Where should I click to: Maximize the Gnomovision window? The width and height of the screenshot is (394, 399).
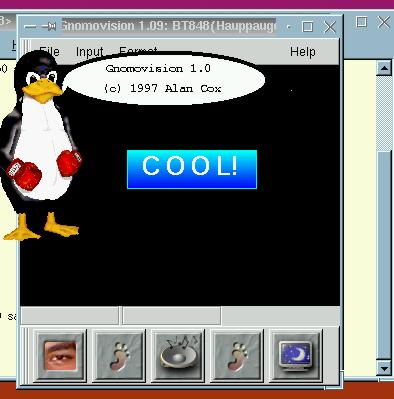[x=307, y=27]
